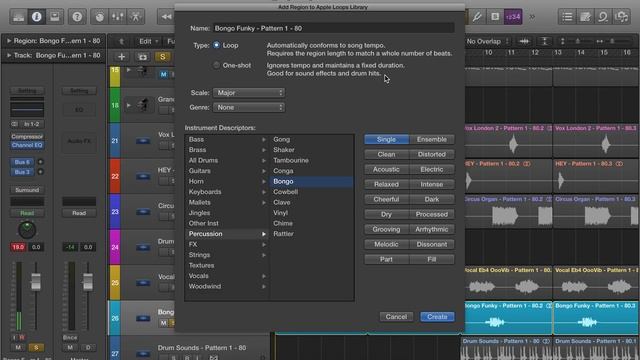Open the Scale dropdown set to Major

[x=249, y=93]
